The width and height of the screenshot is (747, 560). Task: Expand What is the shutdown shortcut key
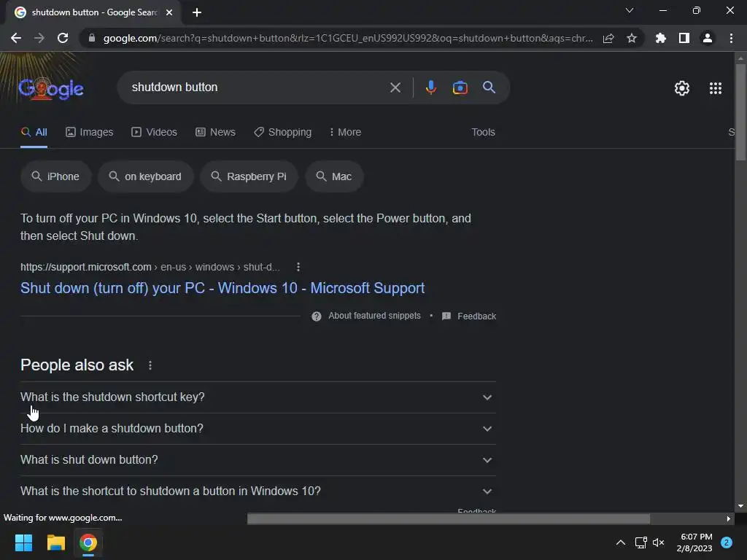click(x=258, y=397)
